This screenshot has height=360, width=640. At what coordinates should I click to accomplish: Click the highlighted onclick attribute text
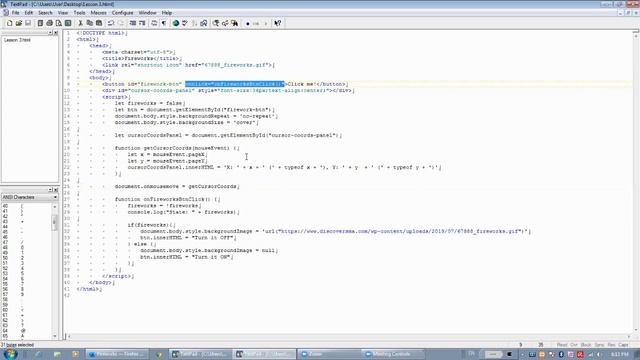pos(235,84)
